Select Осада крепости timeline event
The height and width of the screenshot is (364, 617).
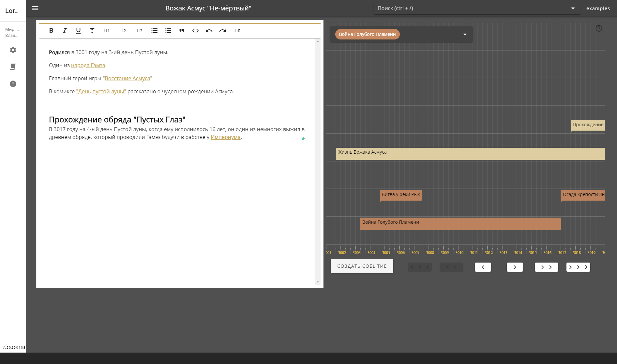(583, 195)
